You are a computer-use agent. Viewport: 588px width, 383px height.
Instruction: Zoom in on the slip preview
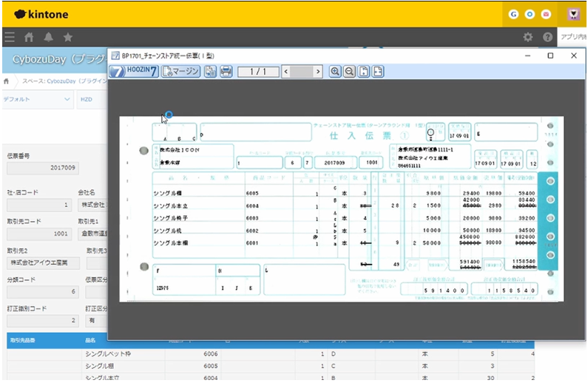[x=335, y=71]
